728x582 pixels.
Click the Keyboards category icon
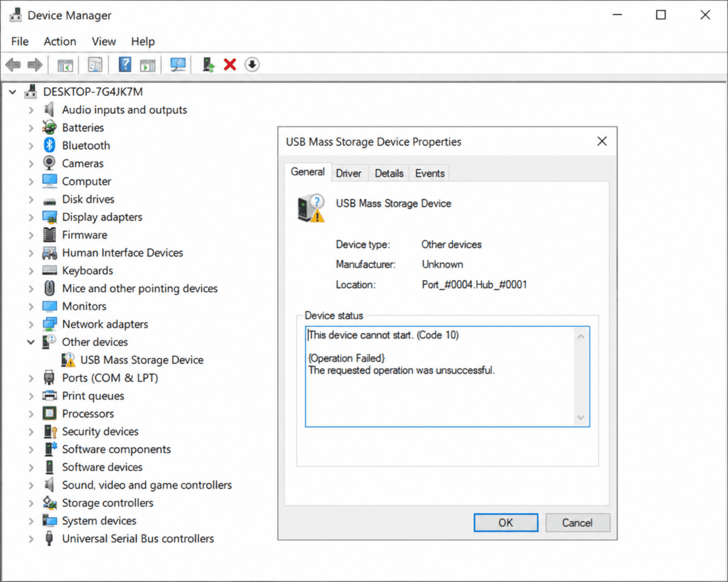(49, 270)
